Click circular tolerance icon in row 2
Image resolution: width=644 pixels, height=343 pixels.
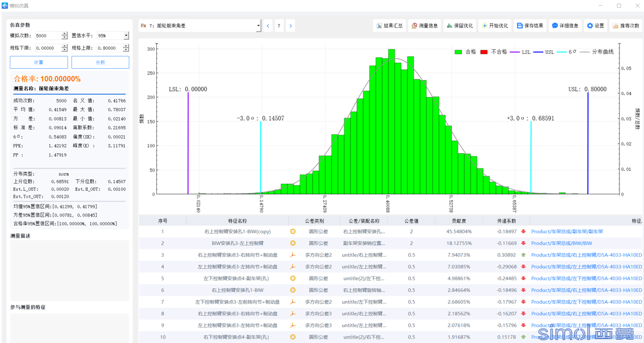click(293, 243)
